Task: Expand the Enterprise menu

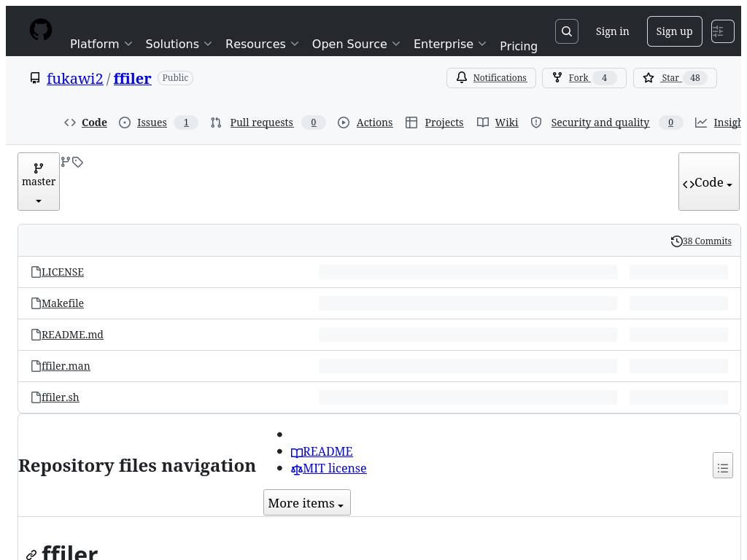Action: 449,44
